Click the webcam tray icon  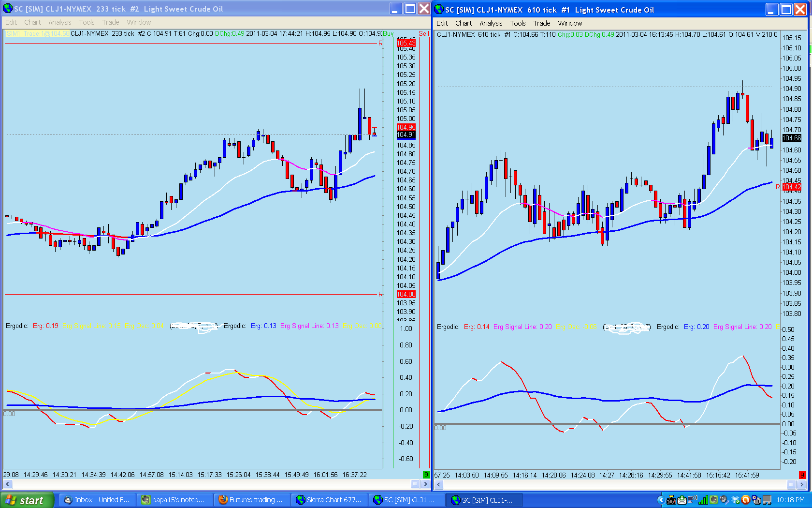point(724,500)
